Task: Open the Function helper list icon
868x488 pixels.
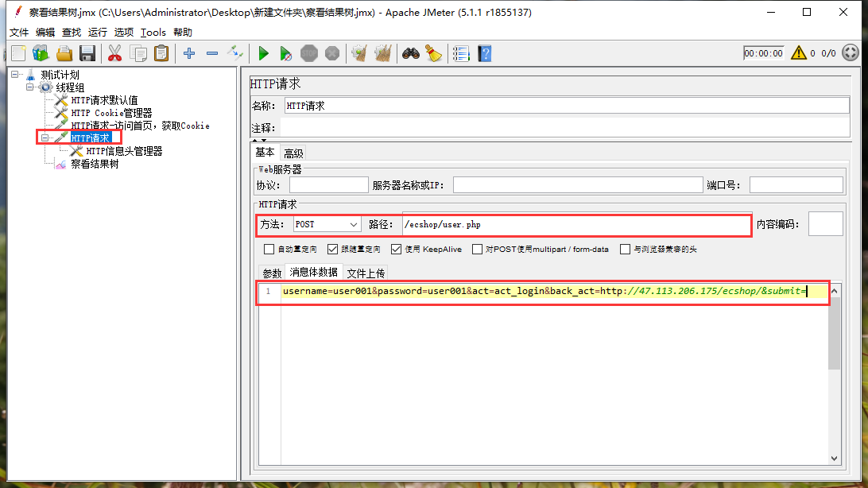Action: 460,54
